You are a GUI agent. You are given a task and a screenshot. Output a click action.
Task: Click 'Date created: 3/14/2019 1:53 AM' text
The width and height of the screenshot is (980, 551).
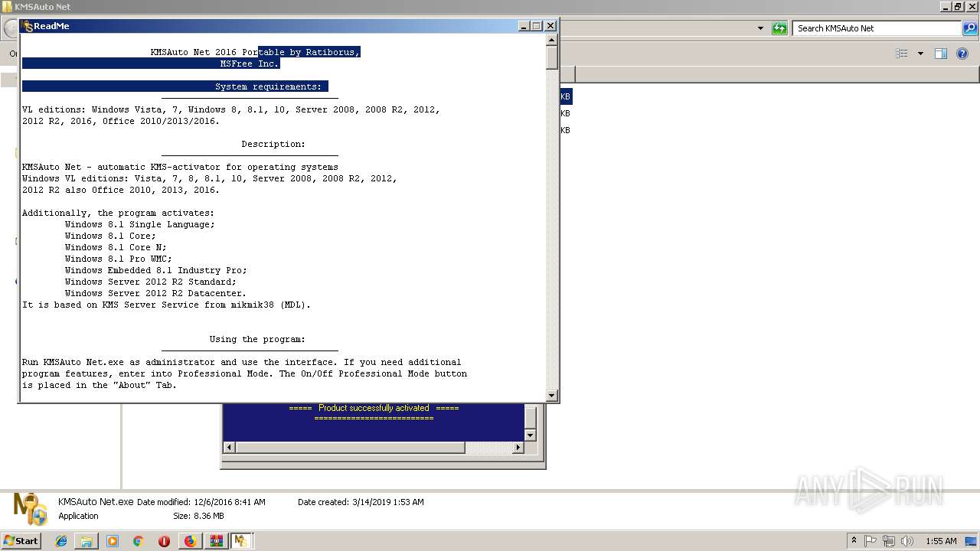click(x=361, y=502)
